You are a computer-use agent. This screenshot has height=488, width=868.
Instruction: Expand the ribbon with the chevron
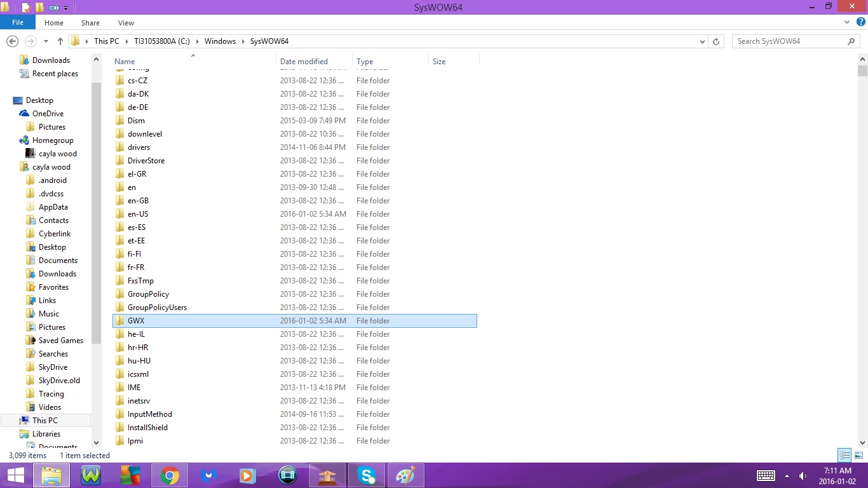pyautogui.click(x=847, y=23)
